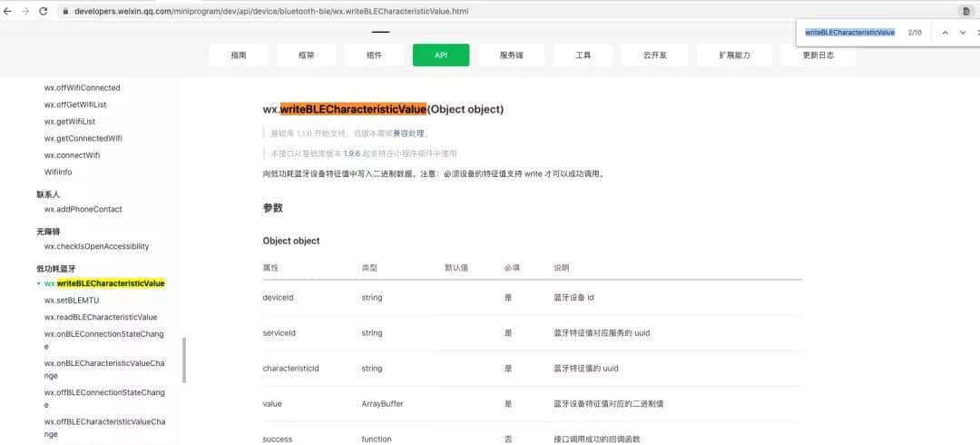
Task: Open the 工具 tab
Action: (583, 55)
